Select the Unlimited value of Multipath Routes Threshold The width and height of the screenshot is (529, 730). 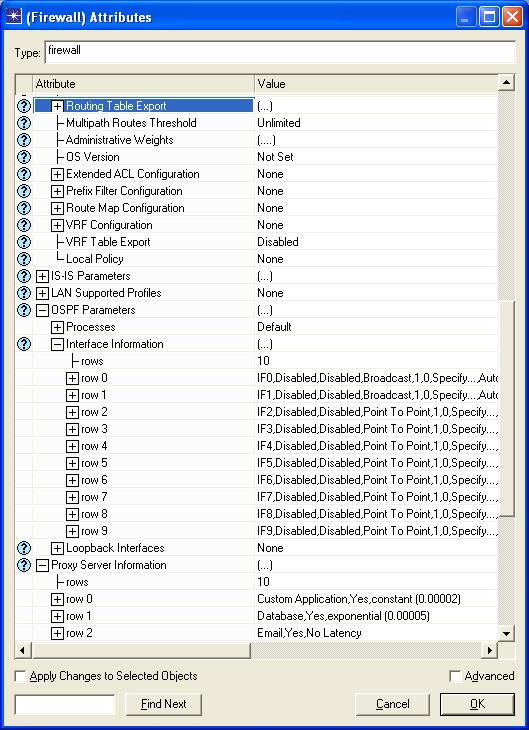click(x=278, y=123)
